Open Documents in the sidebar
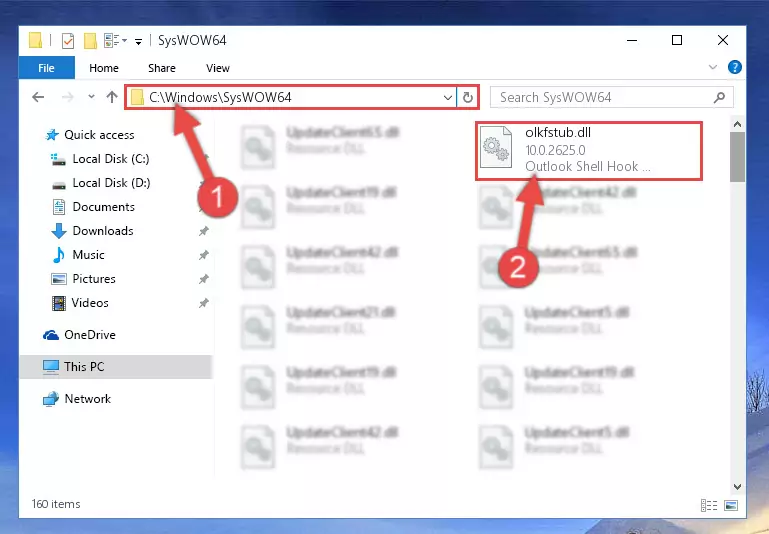Image resolution: width=769 pixels, height=534 pixels. [x=103, y=207]
